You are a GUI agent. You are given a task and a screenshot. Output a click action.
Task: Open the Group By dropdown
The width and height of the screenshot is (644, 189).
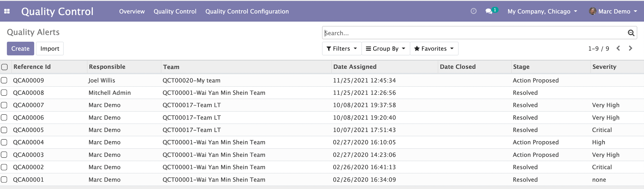pos(385,49)
